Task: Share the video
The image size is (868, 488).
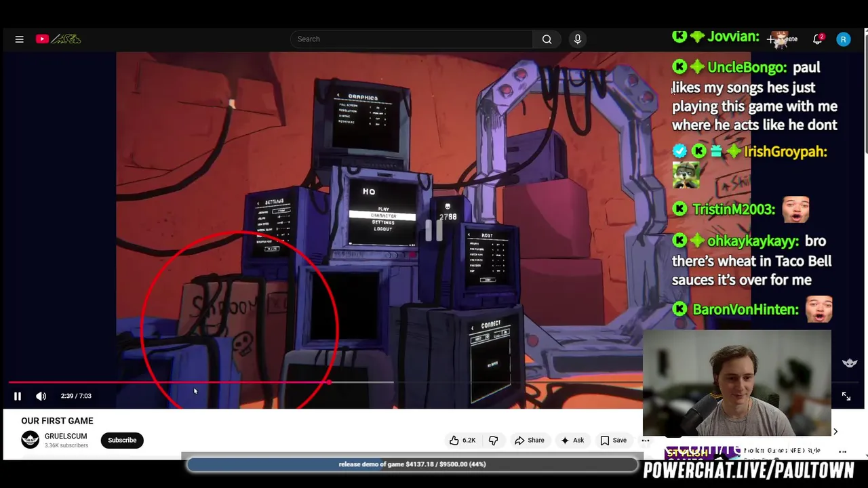Action: pos(529,441)
